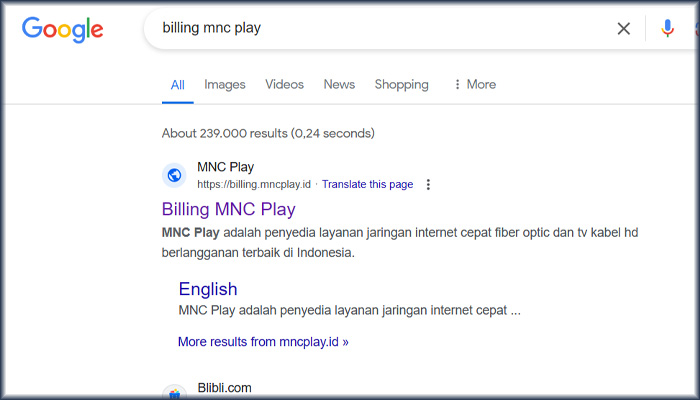Clear the search box with X
The width and height of the screenshot is (700, 400).
click(x=624, y=29)
